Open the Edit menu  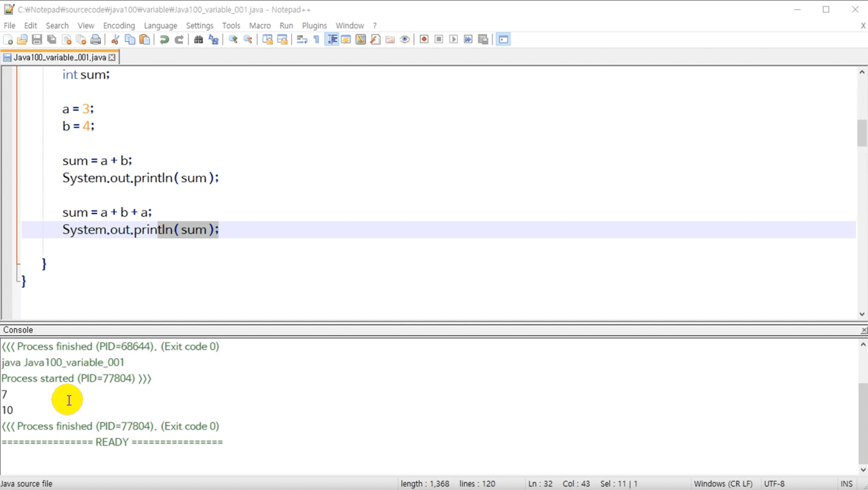pos(30,25)
